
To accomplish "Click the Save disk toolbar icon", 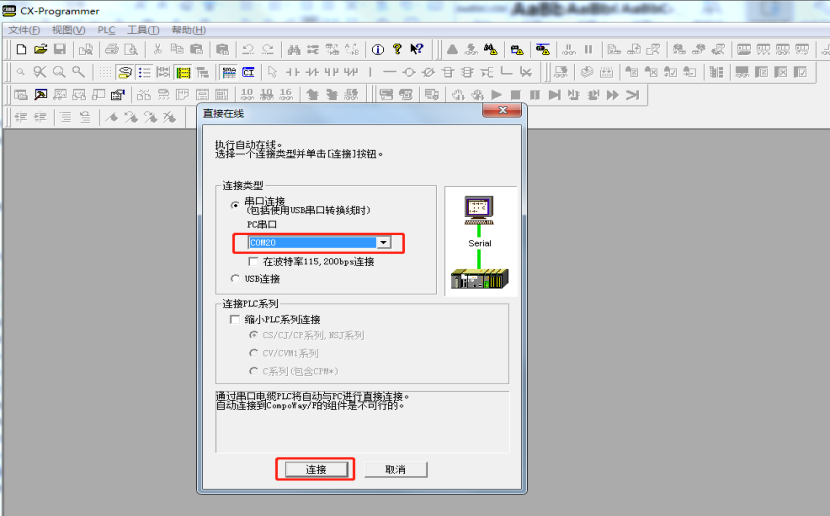I will pyautogui.click(x=60, y=49).
